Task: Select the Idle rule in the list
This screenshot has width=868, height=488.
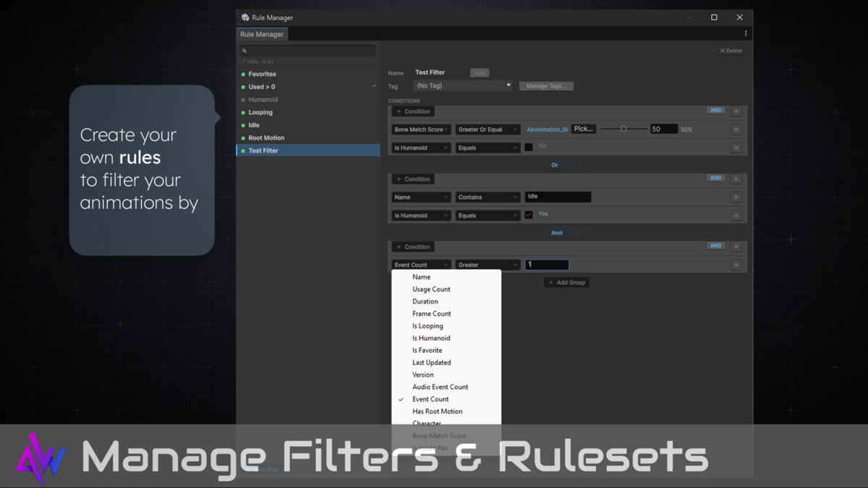Action: click(x=308, y=125)
